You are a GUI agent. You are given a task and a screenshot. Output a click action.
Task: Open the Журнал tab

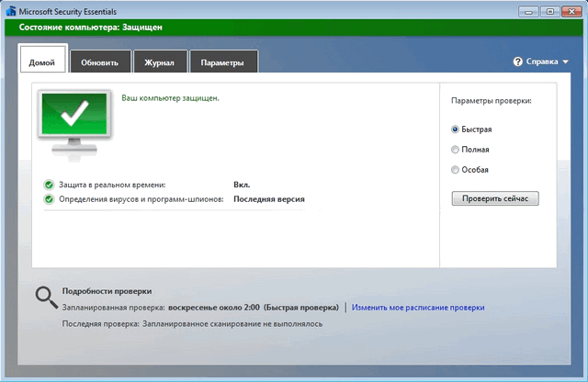[160, 62]
